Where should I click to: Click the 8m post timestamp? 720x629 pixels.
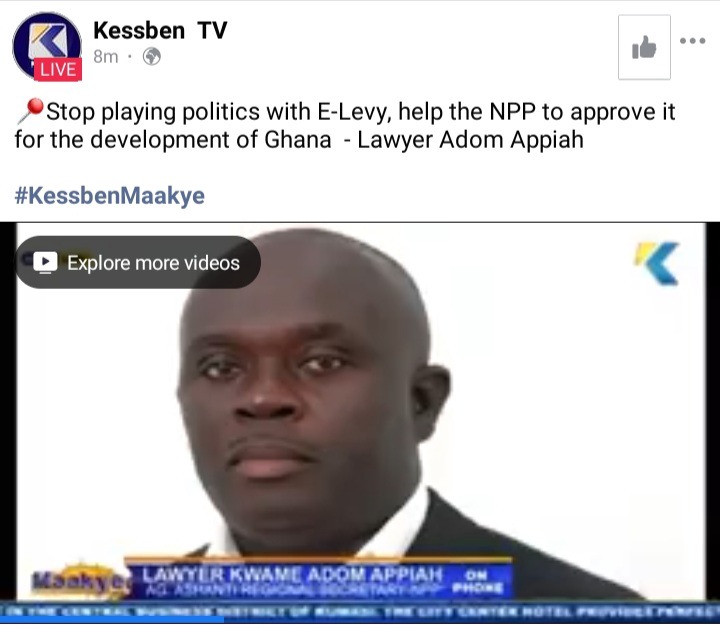point(106,57)
